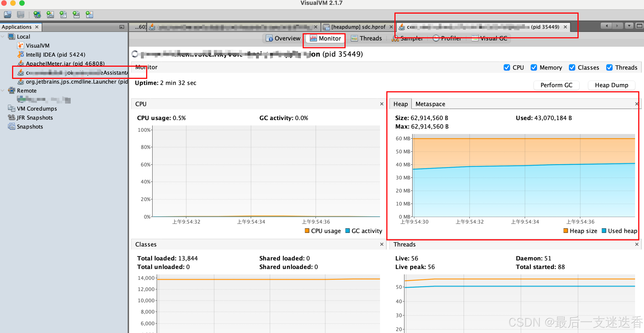Click the Load Snapshot toolbar icon
This screenshot has height=333, width=644.
tap(8, 15)
